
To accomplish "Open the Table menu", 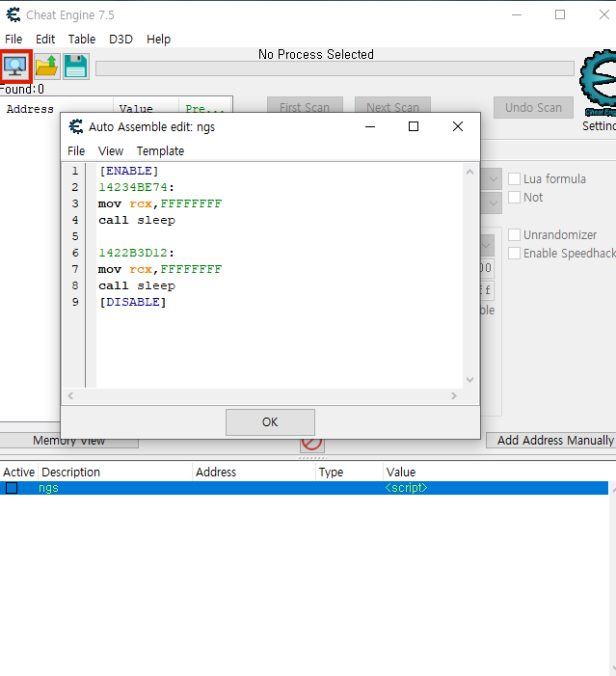I will [x=81, y=39].
